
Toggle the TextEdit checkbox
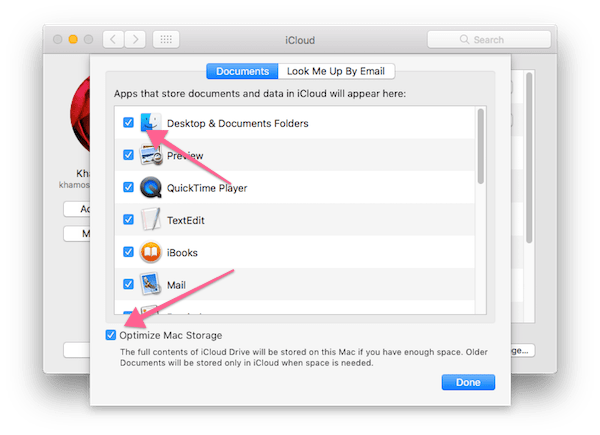(129, 219)
